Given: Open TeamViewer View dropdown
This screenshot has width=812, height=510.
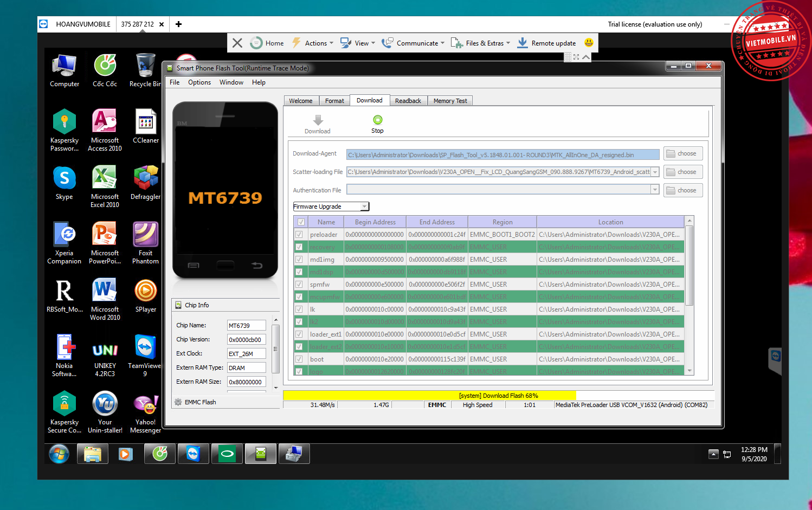Looking at the screenshot, I should (x=358, y=43).
